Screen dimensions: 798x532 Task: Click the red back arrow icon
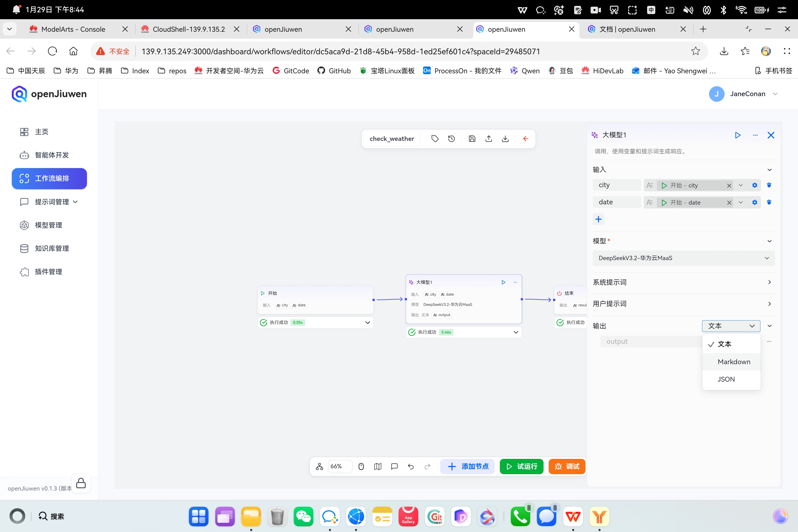[x=526, y=138]
